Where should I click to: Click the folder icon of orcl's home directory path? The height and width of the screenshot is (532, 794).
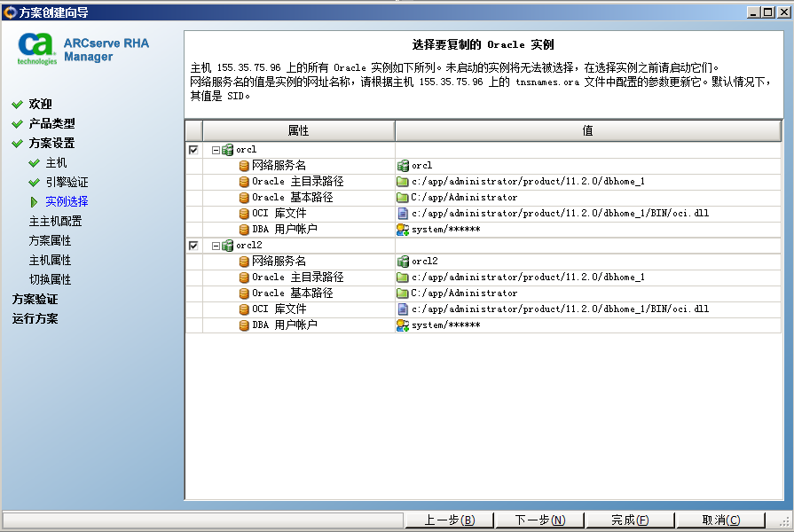click(403, 181)
